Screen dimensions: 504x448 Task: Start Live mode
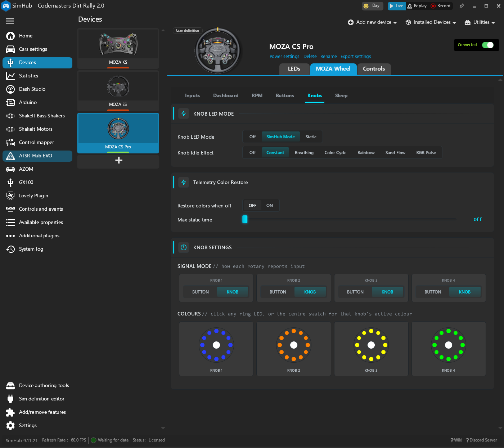tap(396, 6)
